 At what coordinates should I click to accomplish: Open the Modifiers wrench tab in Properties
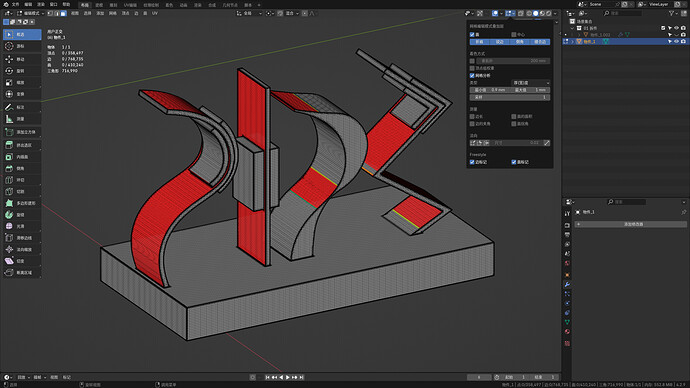click(567, 285)
